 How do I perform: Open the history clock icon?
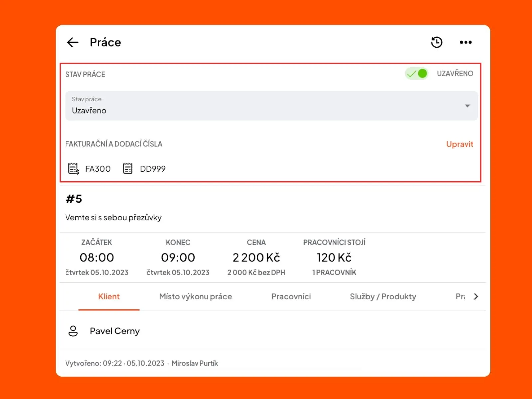437,42
